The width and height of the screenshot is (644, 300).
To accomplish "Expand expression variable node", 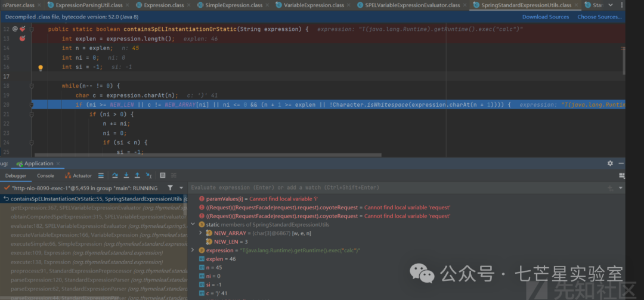I will tap(193, 250).
